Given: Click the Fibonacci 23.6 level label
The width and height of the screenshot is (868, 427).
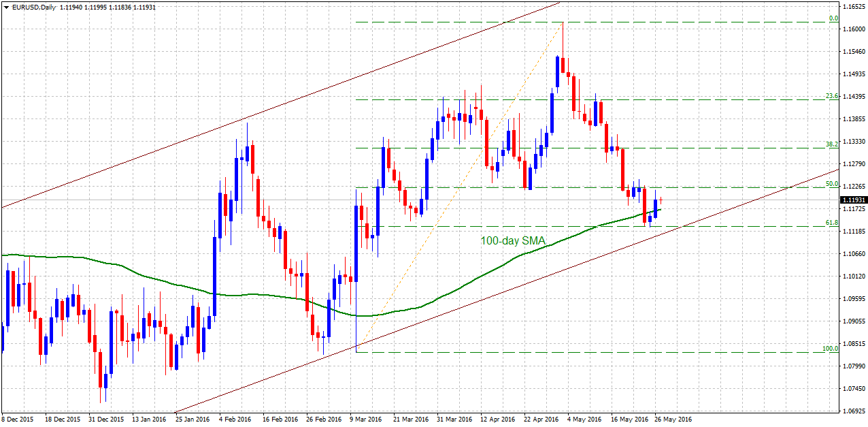Looking at the screenshot, I should (831, 96).
